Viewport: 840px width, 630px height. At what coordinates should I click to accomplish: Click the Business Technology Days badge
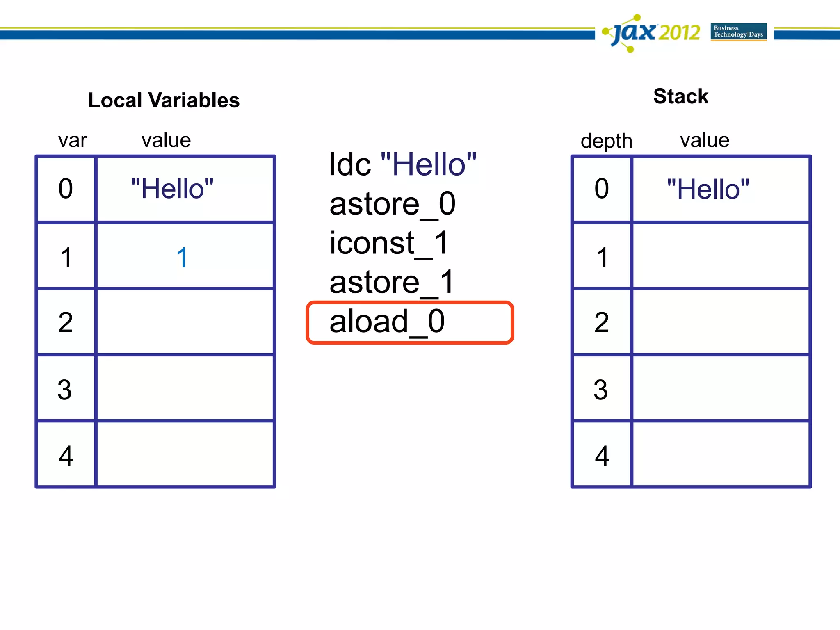[738, 32]
